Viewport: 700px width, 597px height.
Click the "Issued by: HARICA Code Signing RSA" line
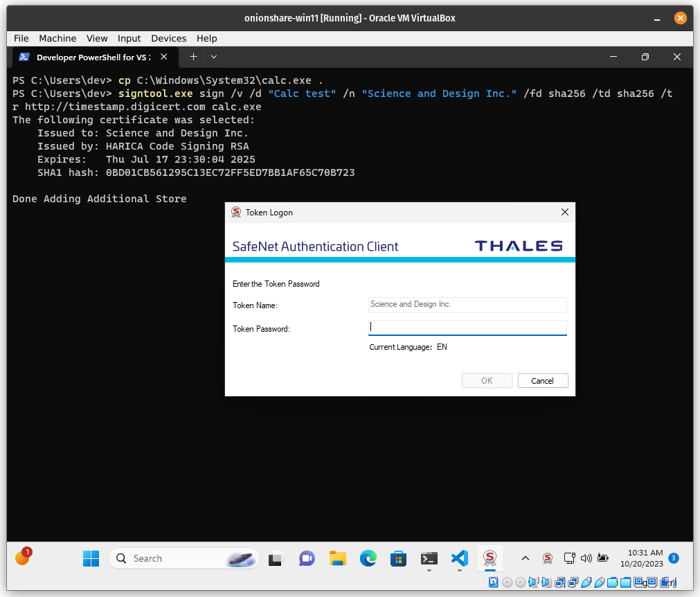[x=143, y=146]
